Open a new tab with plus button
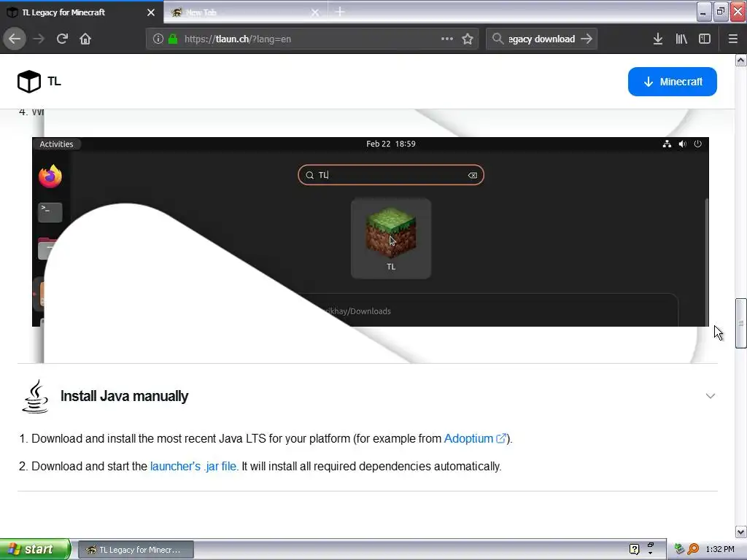The image size is (747, 560). [340, 12]
